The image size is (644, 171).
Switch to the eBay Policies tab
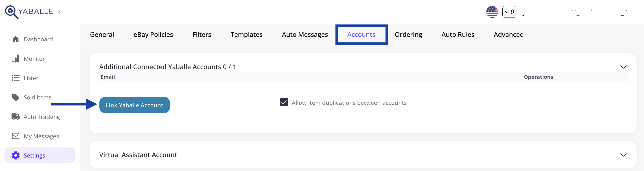pos(153,35)
